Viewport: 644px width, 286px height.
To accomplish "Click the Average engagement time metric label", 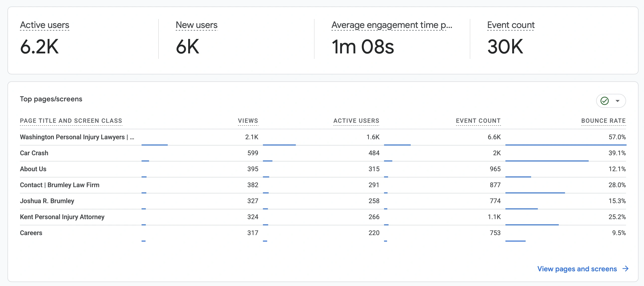I will coord(392,25).
